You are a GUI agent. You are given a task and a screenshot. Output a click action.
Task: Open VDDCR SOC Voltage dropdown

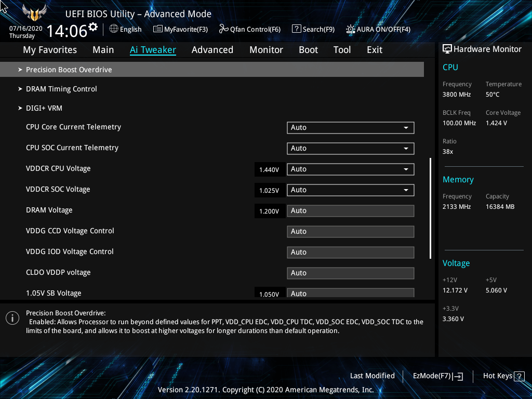(x=351, y=190)
